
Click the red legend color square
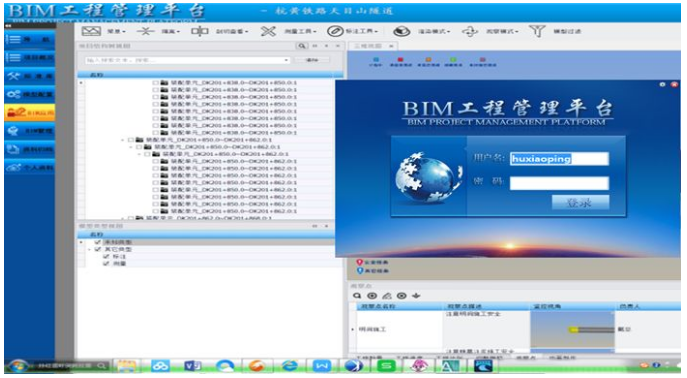[x=400, y=59]
